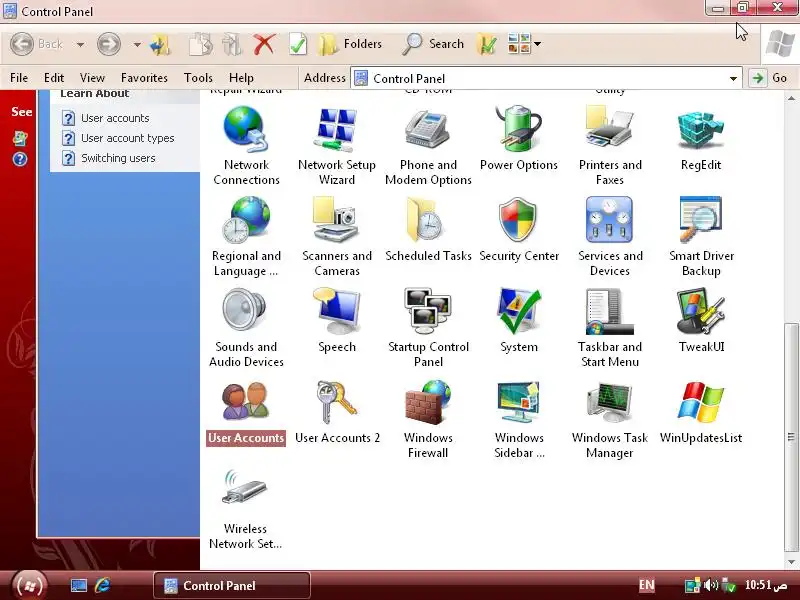This screenshot has height=600, width=800.
Task: Click the Go button
Action: (x=769, y=78)
